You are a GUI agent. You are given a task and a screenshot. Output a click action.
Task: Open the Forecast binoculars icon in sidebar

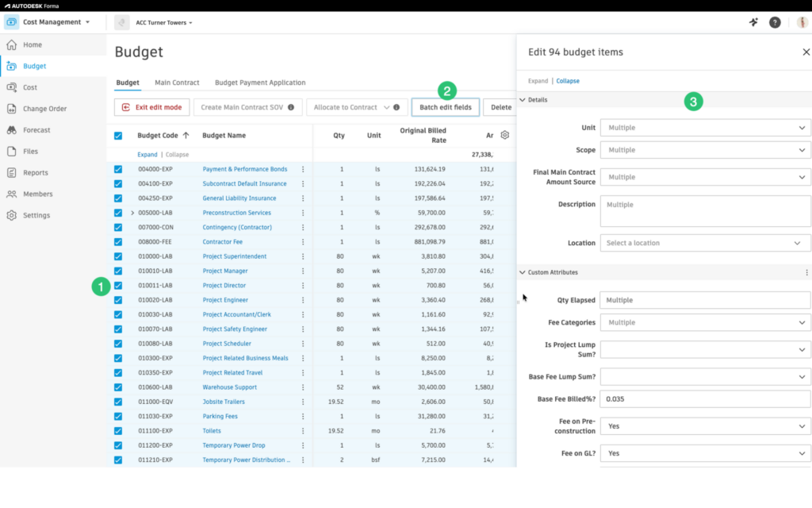tap(12, 130)
